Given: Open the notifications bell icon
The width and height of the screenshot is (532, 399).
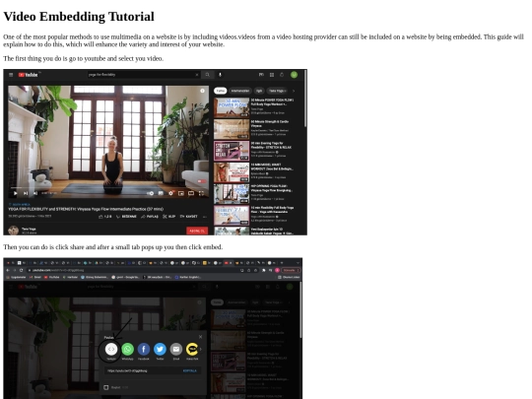Looking at the screenshot, I should [x=282, y=75].
